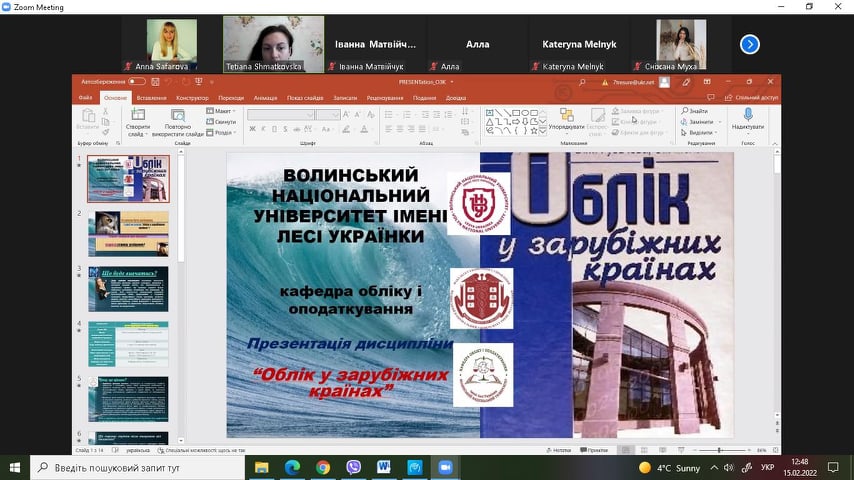This screenshot has height=480, width=854.
Task: Toggle the AutoSave switch (Автозбереження)
Action: coord(137,81)
